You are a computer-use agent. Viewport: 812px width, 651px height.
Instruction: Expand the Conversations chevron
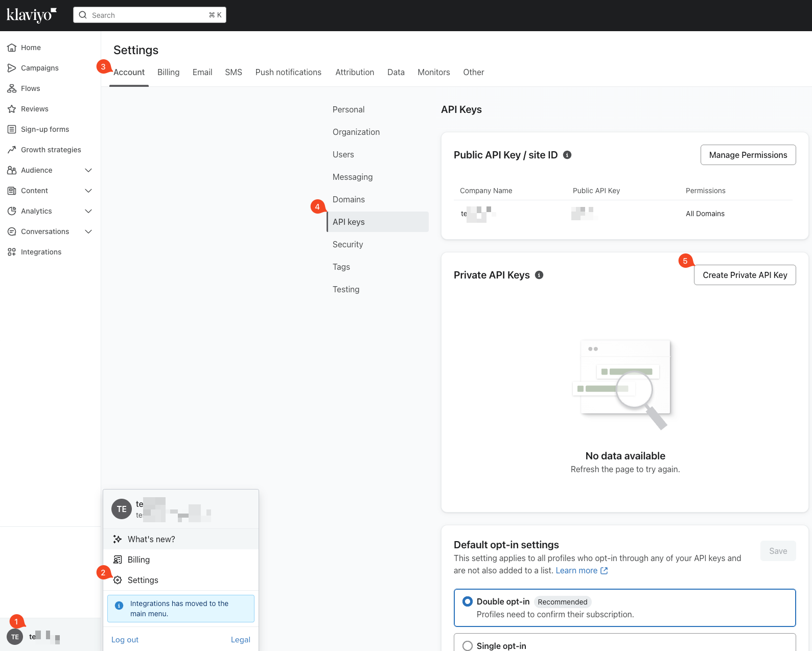pos(88,231)
